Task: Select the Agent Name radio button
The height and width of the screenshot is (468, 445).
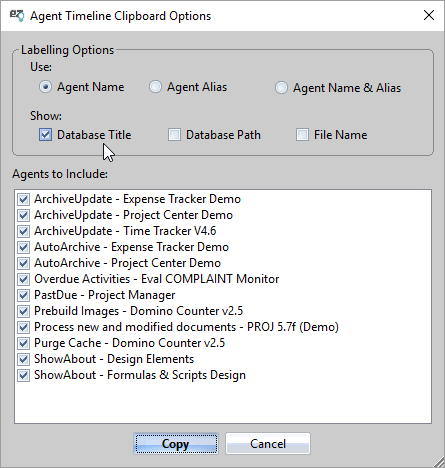Action: click(x=45, y=87)
